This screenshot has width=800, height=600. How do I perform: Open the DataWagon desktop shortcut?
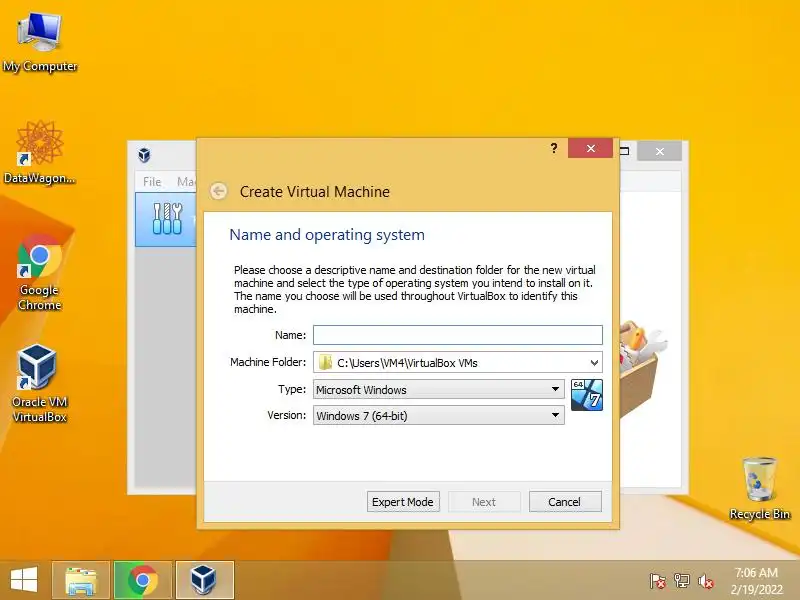(39, 152)
